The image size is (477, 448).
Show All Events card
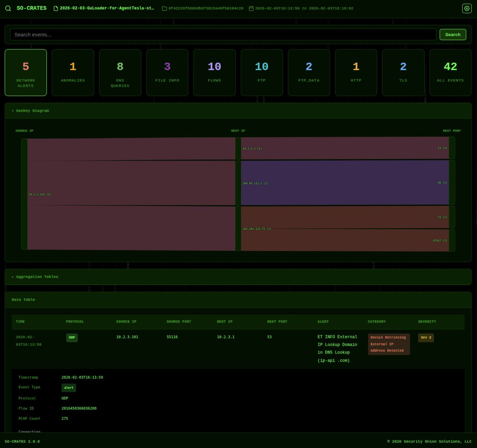(x=450, y=72)
